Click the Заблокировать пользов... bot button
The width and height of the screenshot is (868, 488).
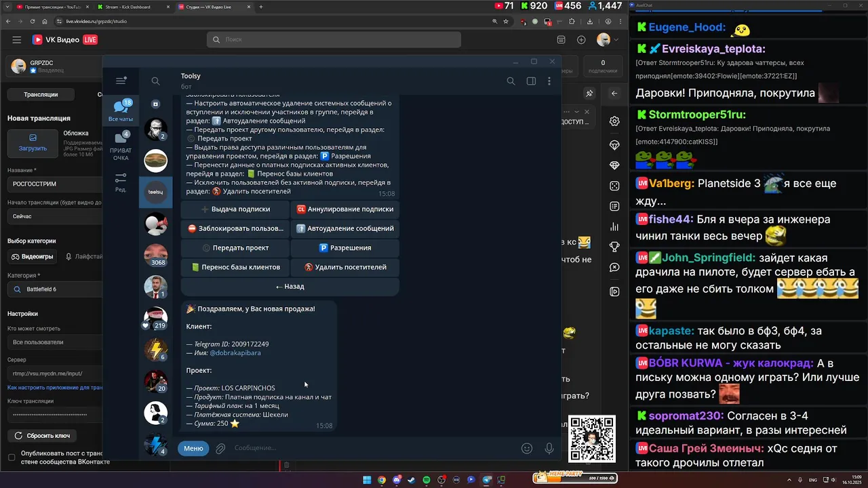(x=235, y=228)
